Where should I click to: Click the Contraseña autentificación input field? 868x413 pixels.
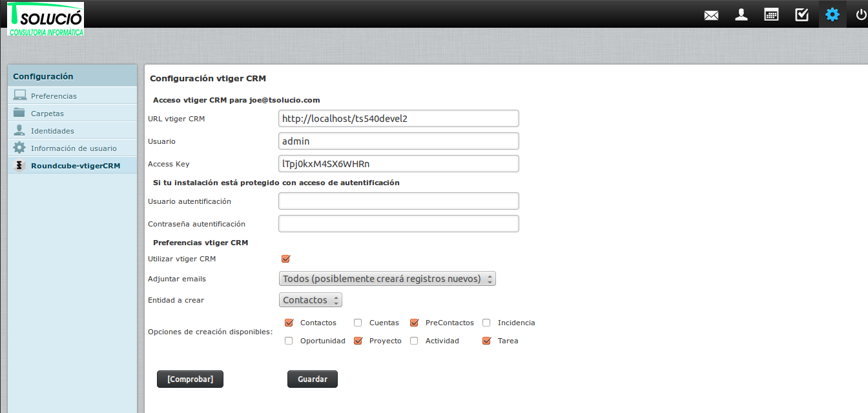tap(398, 224)
